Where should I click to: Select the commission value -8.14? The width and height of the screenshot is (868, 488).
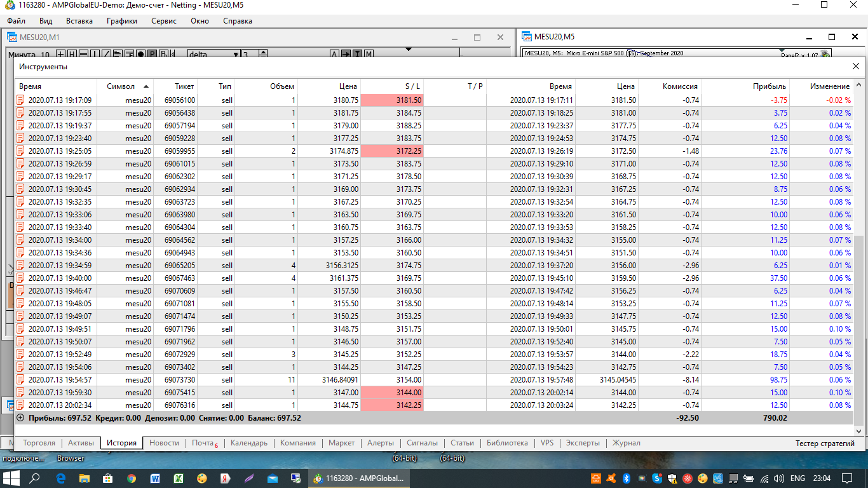click(689, 379)
